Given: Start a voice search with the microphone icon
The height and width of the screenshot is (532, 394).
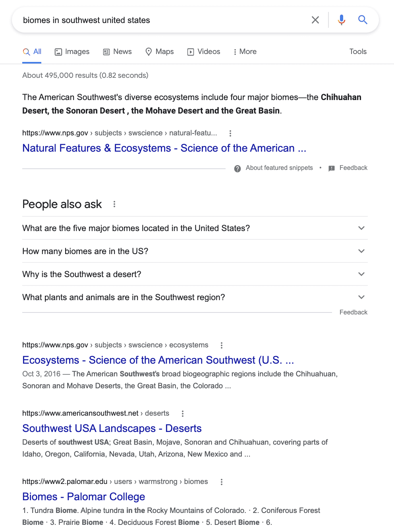Looking at the screenshot, I should coord(341,20).
